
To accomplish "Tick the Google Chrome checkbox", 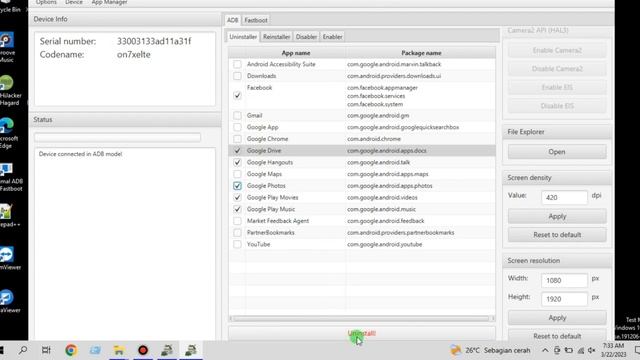I will coord(237,139).
